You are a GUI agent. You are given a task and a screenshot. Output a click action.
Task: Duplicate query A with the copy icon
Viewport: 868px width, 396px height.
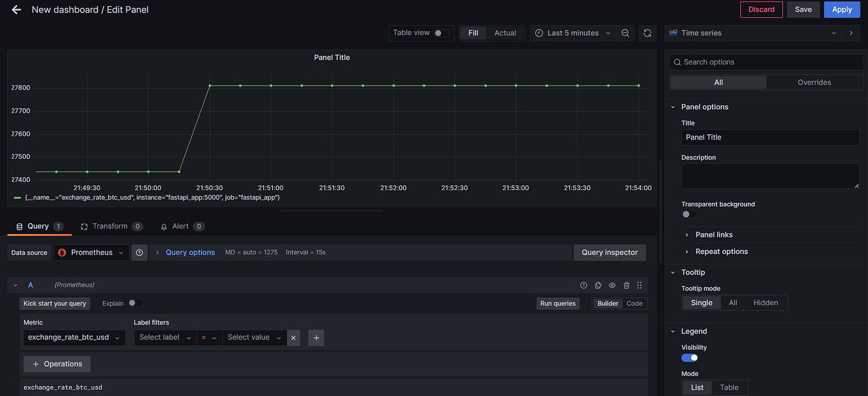coord(598,286)
